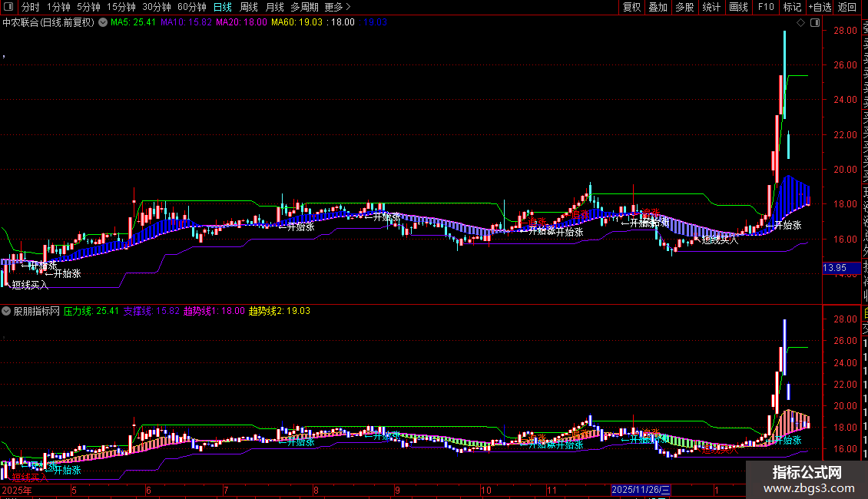
Task: Toggle the left sidebar panel icon
Action: (8, 7)
